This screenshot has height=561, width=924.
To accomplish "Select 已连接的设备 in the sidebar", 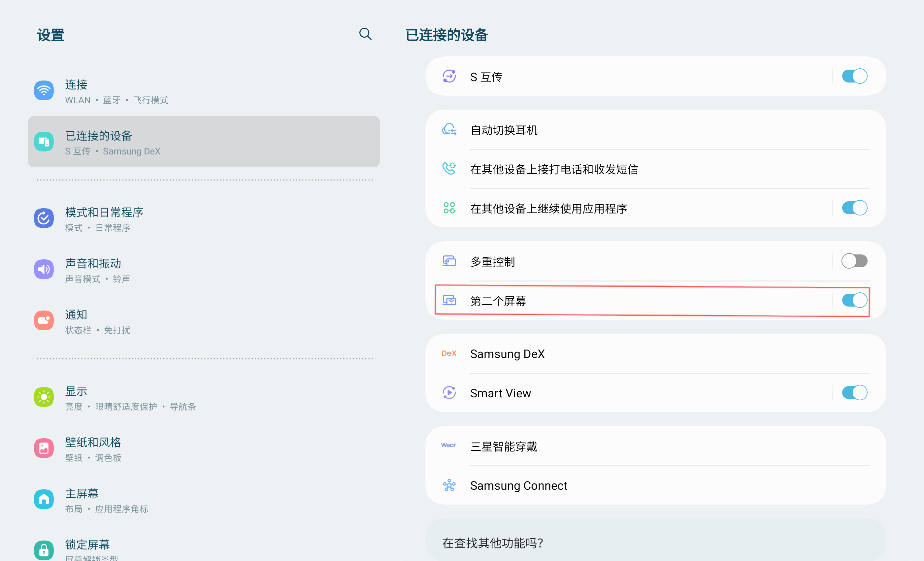I will [x=203, y=142].
